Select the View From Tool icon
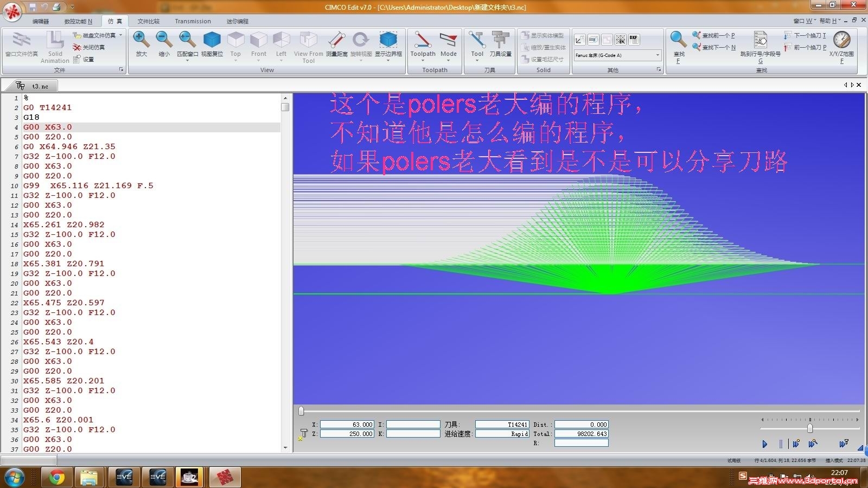The width and height of the screenshot is (868, 488). 308,40
